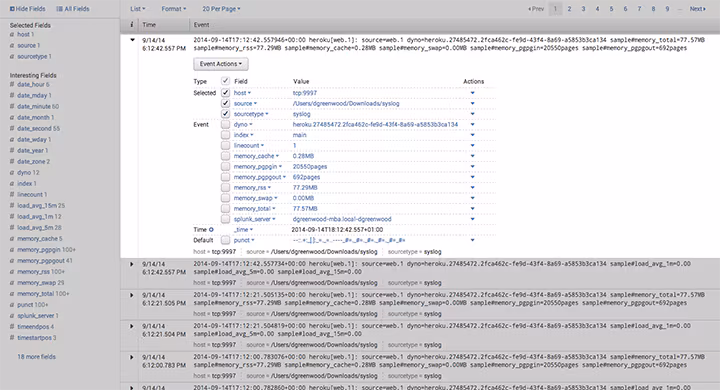Open the memory_total field name dropdown
Image resolution: width=720 pixels, height=390 pixels.
254,209
